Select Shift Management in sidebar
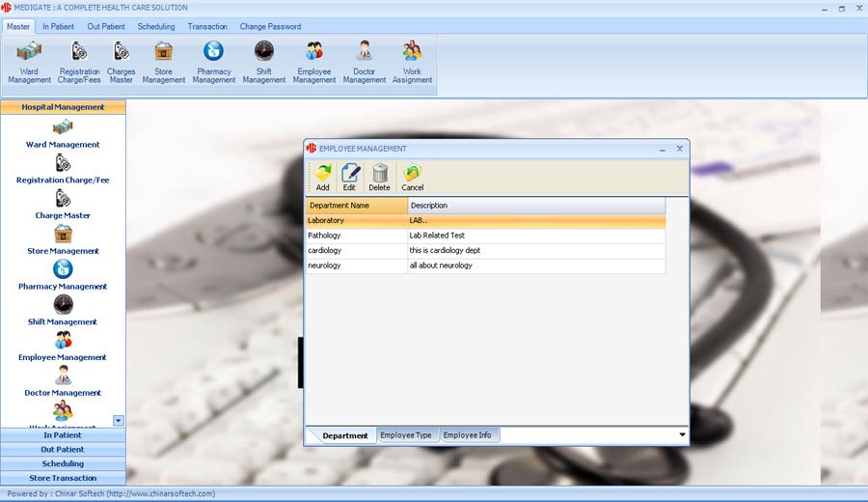868x502 pixels. [x=63, y=312]
